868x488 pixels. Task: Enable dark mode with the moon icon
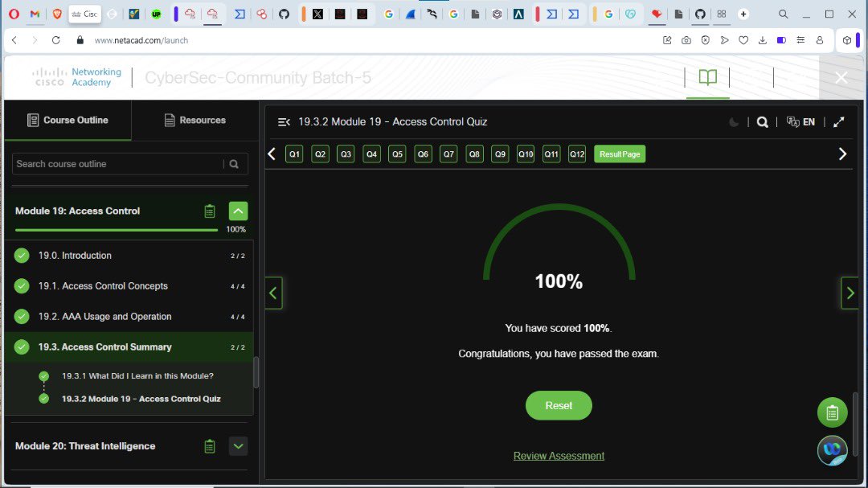click(x=733, y=121)
